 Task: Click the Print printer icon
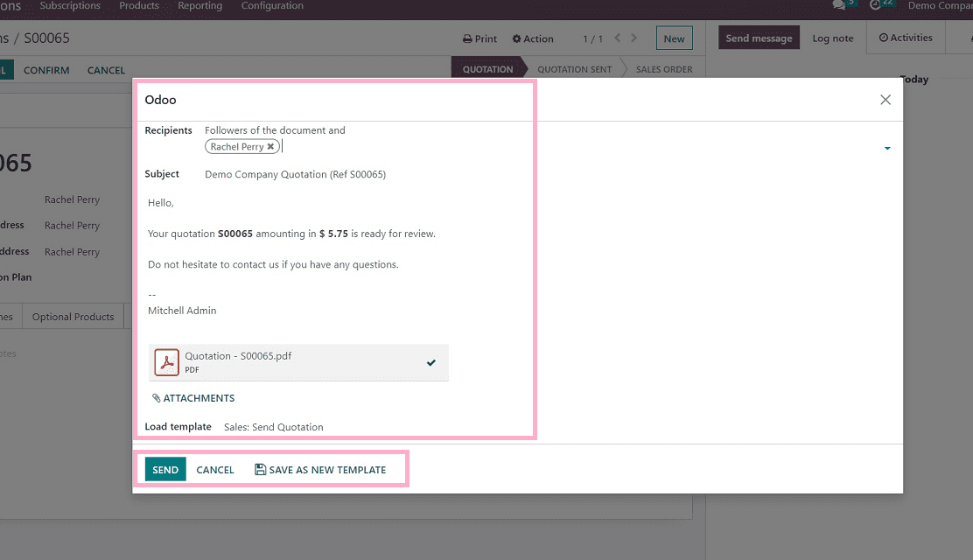(x=467, y=38)
